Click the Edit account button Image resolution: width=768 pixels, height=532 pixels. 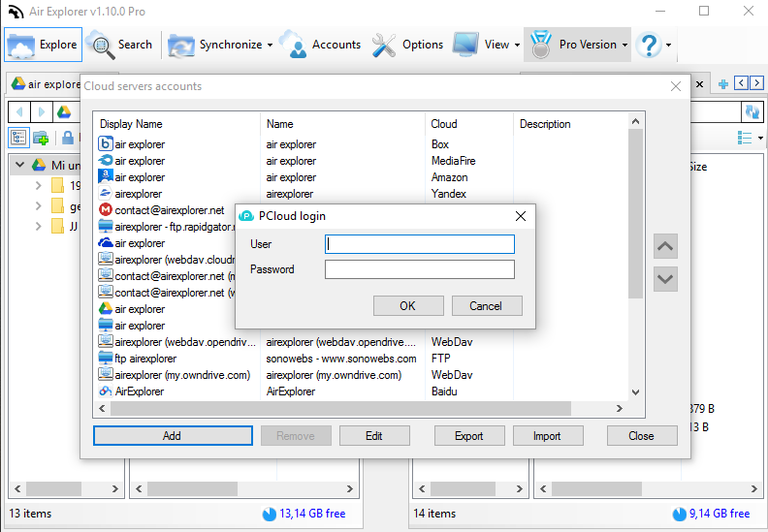click(374, 436)
